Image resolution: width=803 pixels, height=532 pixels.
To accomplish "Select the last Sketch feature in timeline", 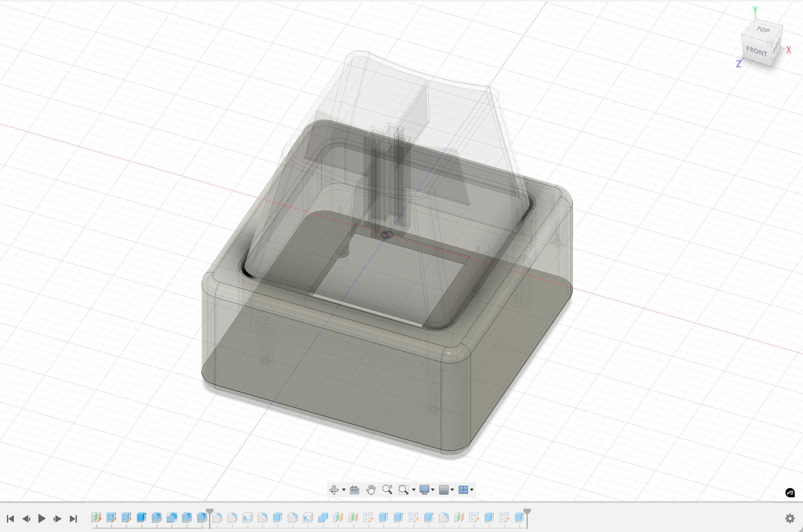I will [504, 518].
